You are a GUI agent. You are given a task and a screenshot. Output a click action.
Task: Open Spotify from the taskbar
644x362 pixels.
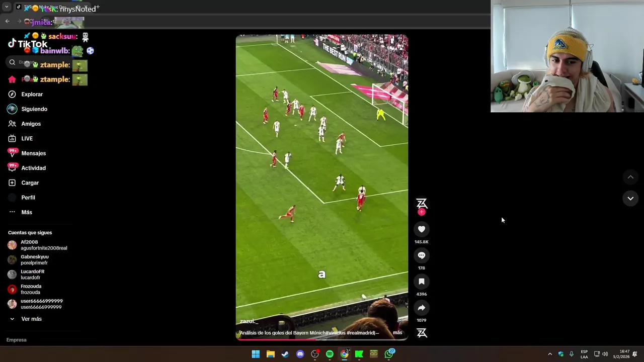click(330, 354)
